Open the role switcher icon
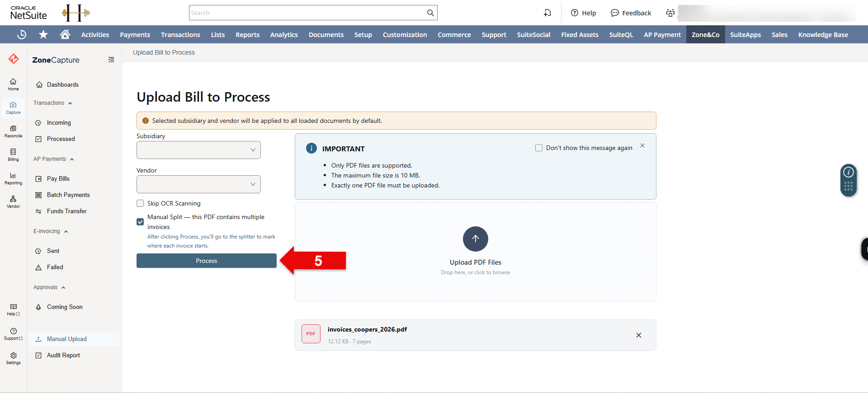Screen dimensions: 868x393 click(670, 13)
